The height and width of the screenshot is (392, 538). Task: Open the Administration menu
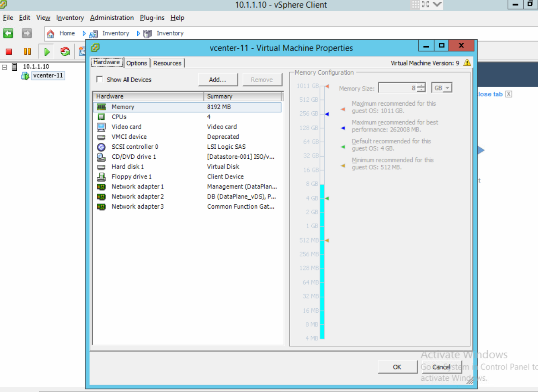click(112, 18)
